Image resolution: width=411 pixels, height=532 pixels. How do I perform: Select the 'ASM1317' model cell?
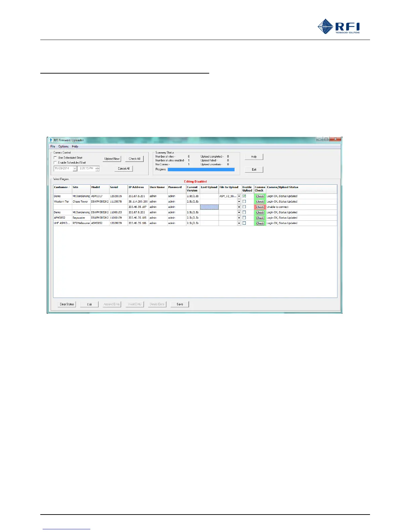pyautogui.click(x=100, y=196)
